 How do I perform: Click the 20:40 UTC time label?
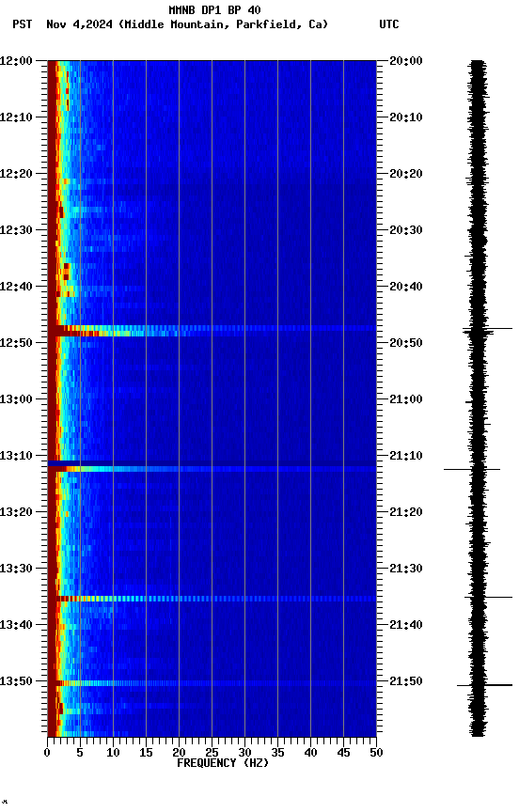pos(406,287)
